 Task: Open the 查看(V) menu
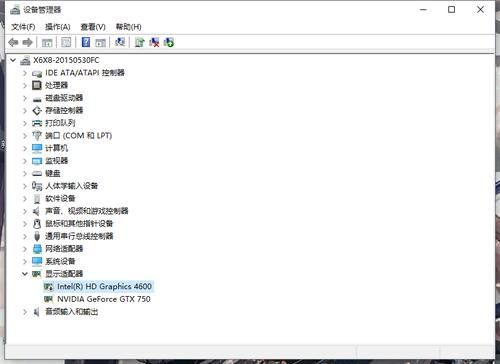93,27
